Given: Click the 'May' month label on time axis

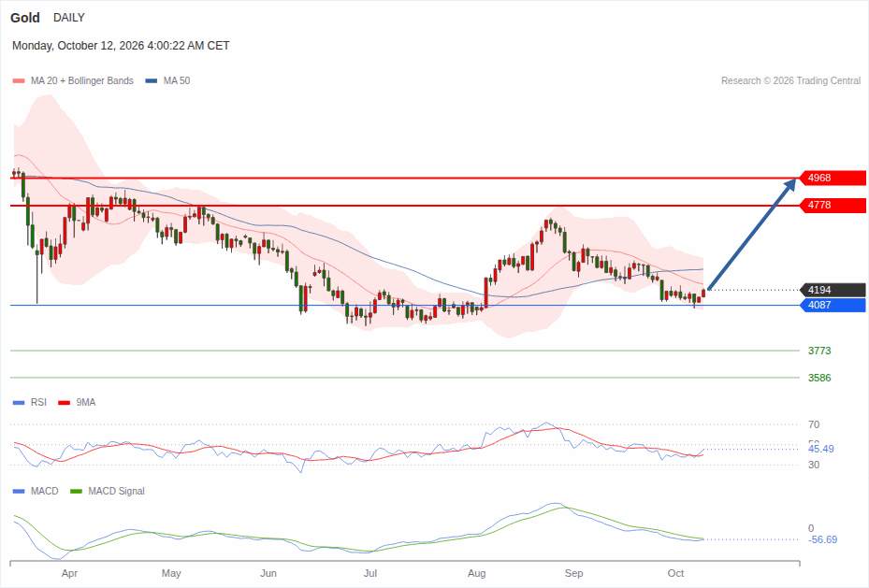Looking at the screenshot, I should [171, 574].
